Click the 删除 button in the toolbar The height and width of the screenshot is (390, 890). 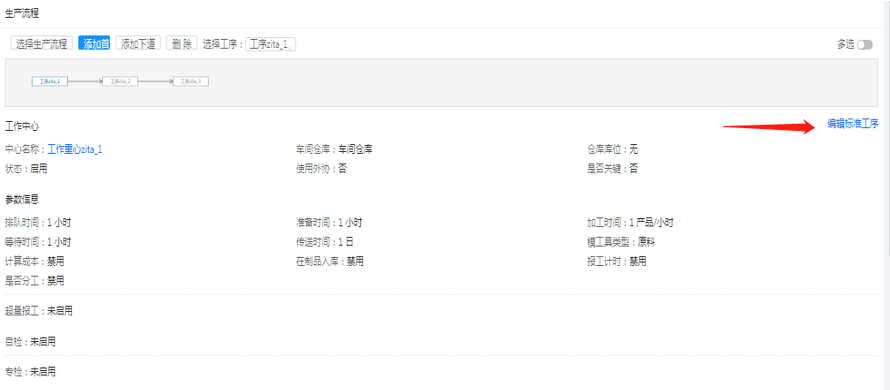182,44
